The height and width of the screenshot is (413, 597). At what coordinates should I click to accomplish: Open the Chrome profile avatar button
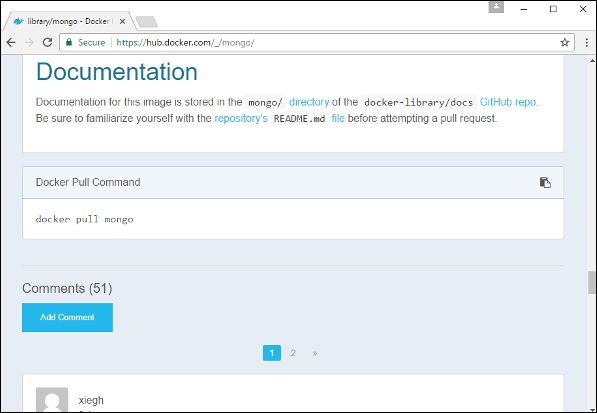[x=496, y=7]
